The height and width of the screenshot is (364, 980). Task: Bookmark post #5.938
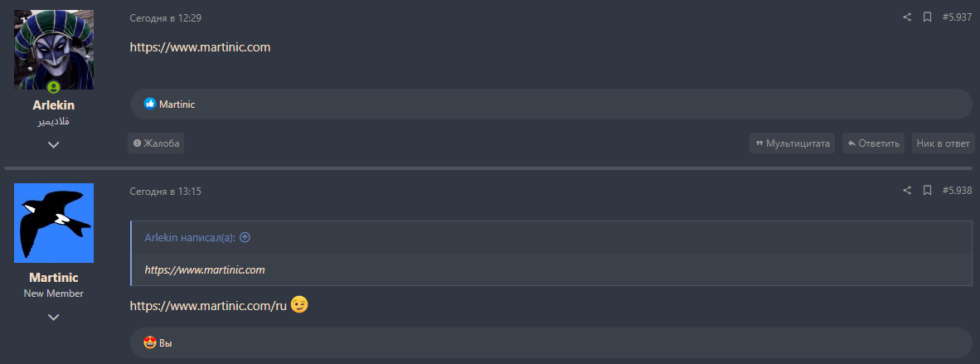pos(928,191)
